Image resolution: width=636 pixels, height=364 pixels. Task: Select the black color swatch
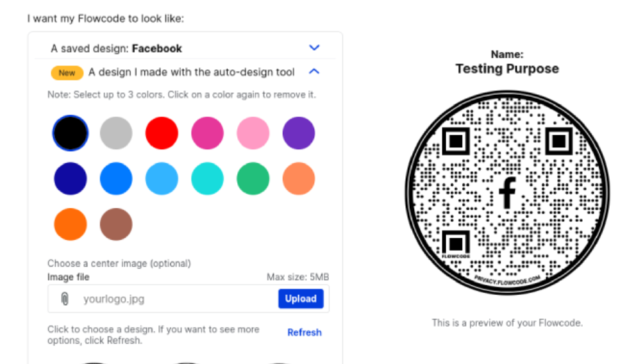pyautogui.click(x=70, y=133)
